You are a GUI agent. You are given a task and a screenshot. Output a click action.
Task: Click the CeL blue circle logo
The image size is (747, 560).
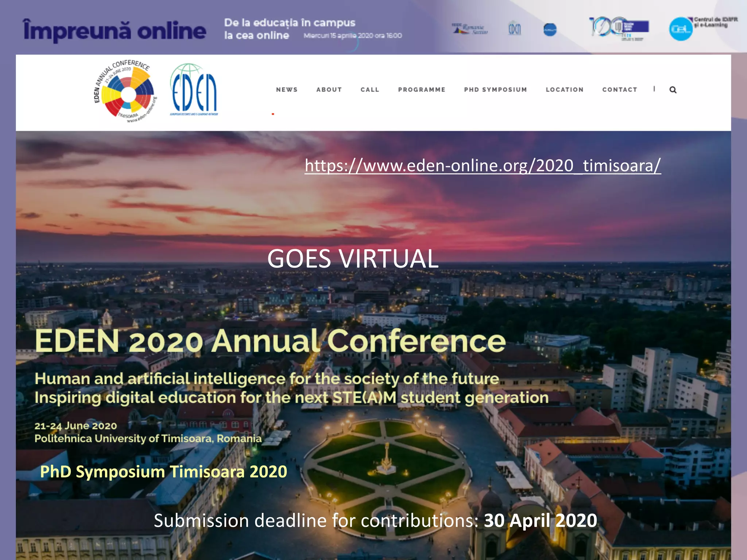click(x=681, y=29)
